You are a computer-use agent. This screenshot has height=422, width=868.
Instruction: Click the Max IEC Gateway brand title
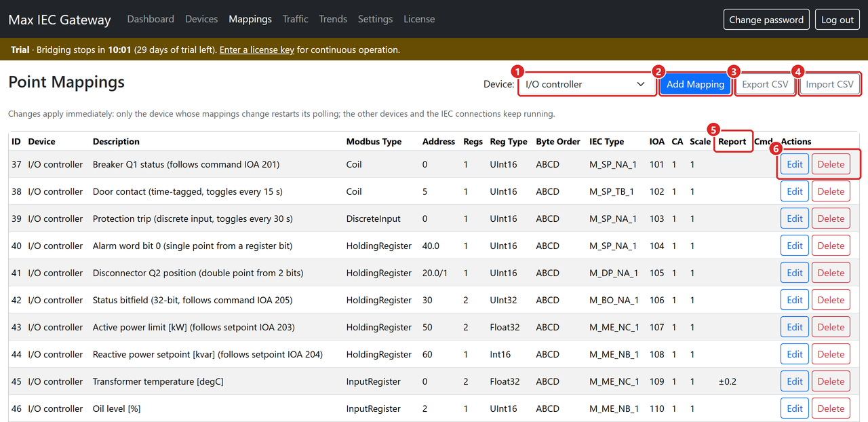60,20
